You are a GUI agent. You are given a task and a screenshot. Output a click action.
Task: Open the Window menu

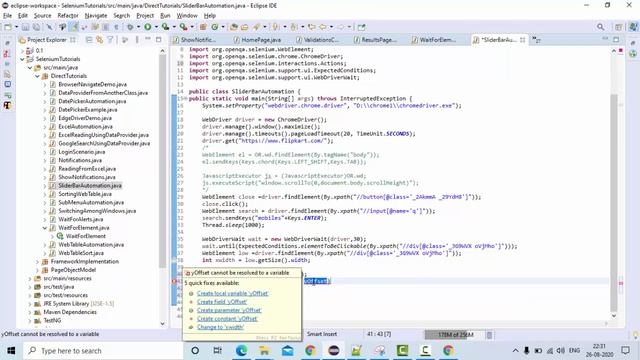click(x=187, y=16)
